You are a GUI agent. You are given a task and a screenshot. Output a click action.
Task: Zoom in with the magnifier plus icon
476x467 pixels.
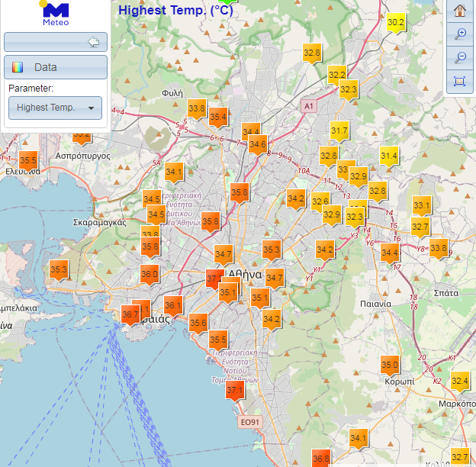pyautogui.click(x=459, y=34)
